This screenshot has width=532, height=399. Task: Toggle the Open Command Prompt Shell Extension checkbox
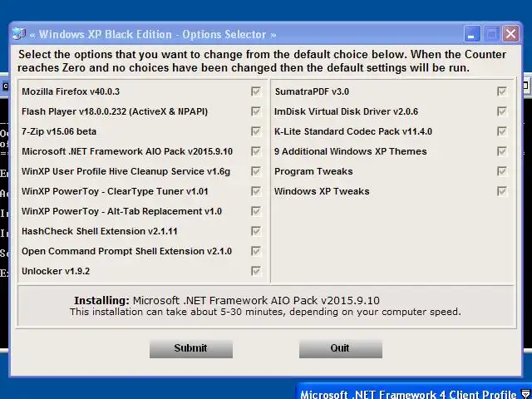tap(256, 251)
